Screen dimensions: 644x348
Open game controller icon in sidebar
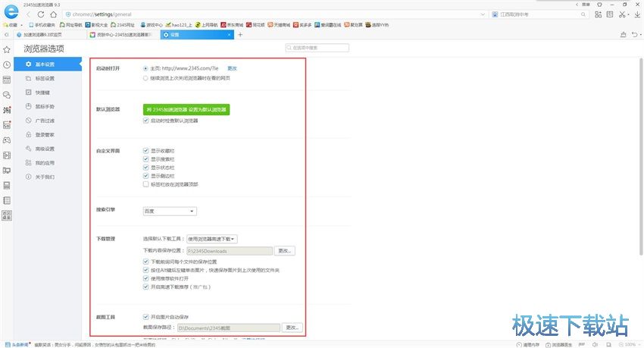[7, 140]
